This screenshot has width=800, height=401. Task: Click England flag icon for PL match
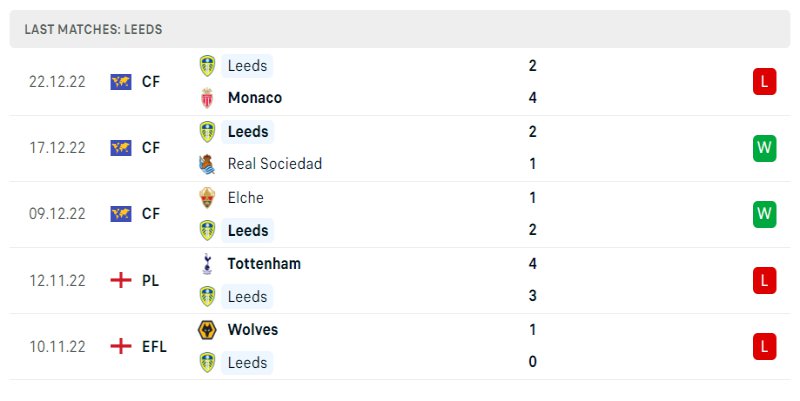click(121, 280)
